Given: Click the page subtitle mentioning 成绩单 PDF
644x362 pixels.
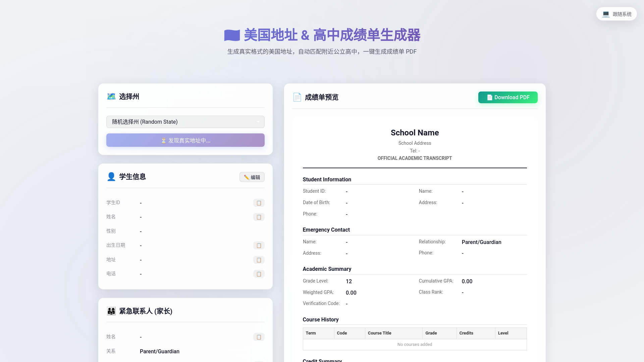Looking at the screenshot, I should 322,52.
